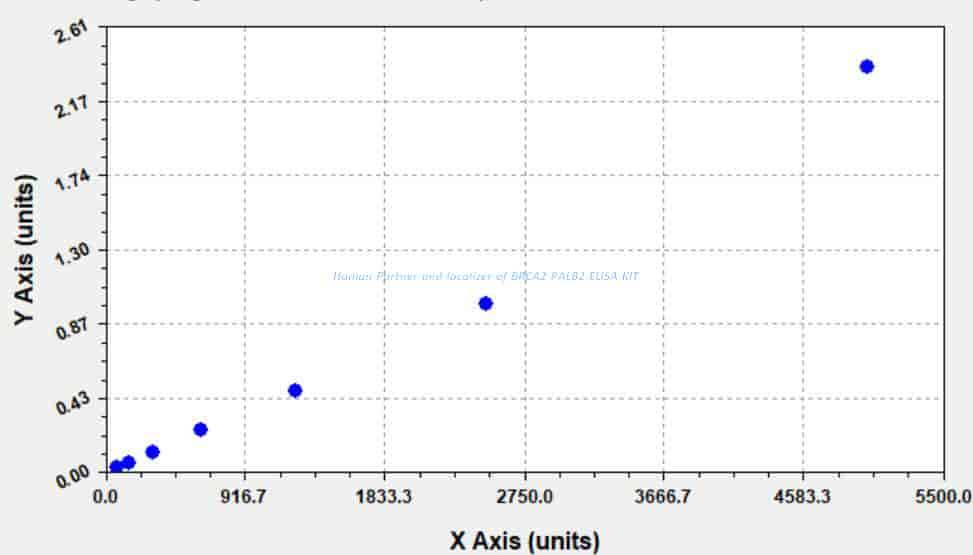The width and height of the screenshot is (973, 555).
Task: Click the data point near y=0.43 gridline
Action: (295, 390)
